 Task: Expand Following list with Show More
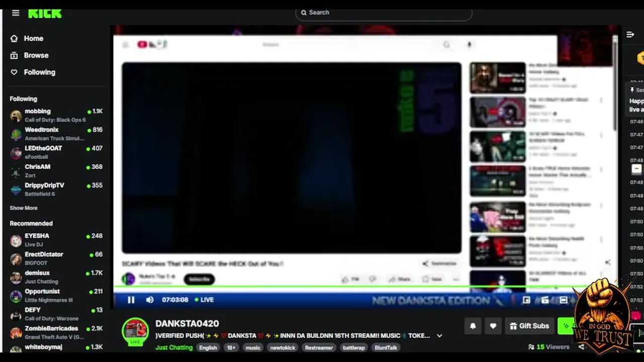(24, 208)
